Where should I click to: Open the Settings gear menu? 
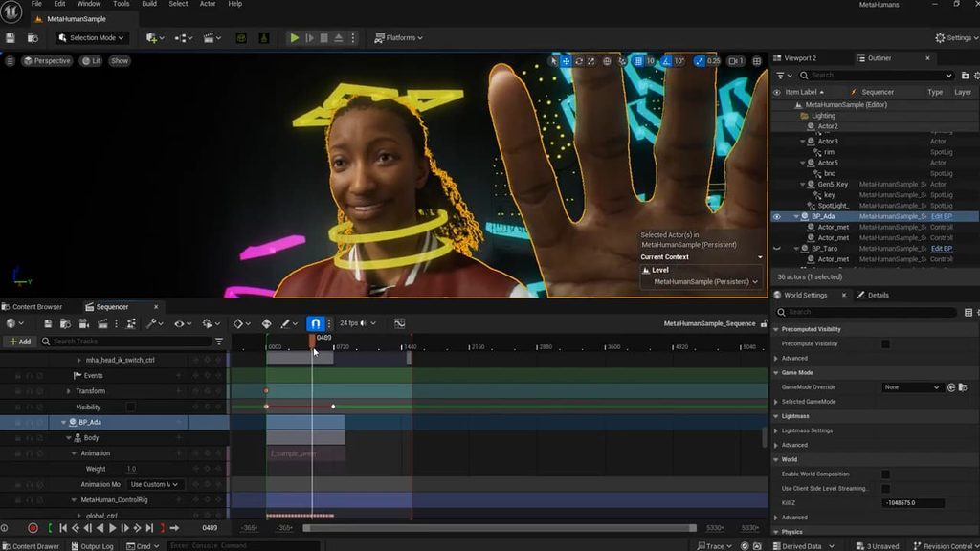956,37
